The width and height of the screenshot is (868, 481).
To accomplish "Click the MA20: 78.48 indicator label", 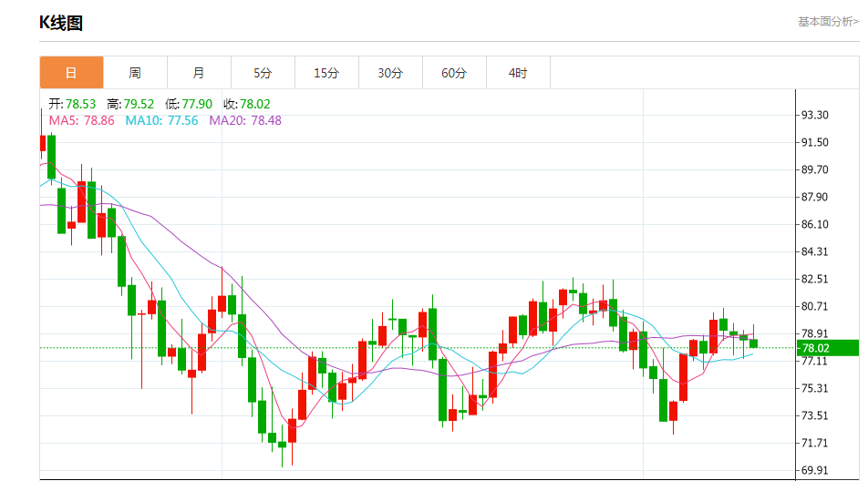I will click(x=245, y=120).
